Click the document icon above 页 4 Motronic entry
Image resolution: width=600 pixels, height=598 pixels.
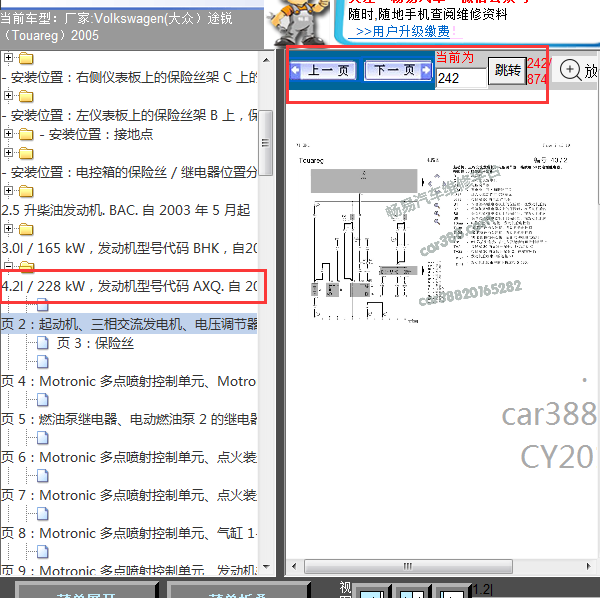pyautogui.click(x=42, y=362)
